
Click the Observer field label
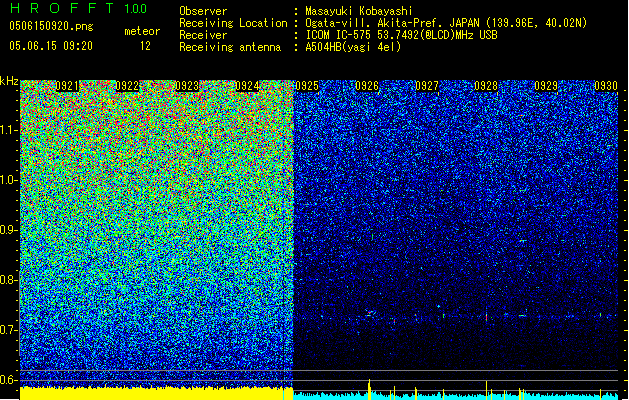coord(203,11)
